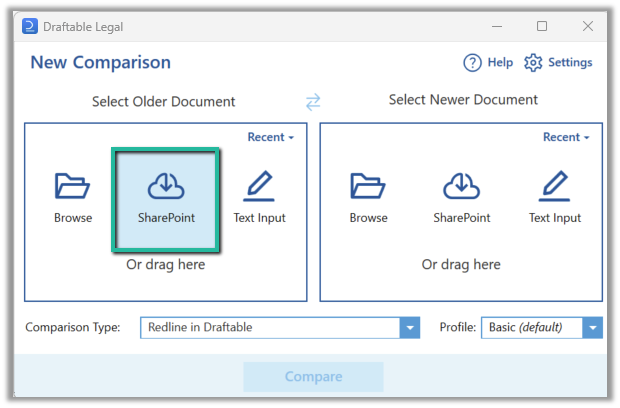
Task: Click the 'Comparison Type:' label
Action: tap(73, 327)
